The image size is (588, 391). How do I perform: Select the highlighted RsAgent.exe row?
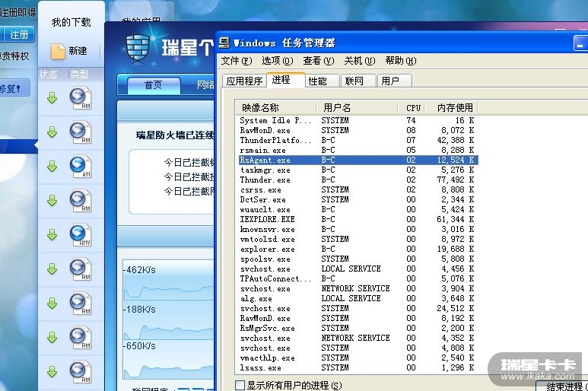point(358,160)
